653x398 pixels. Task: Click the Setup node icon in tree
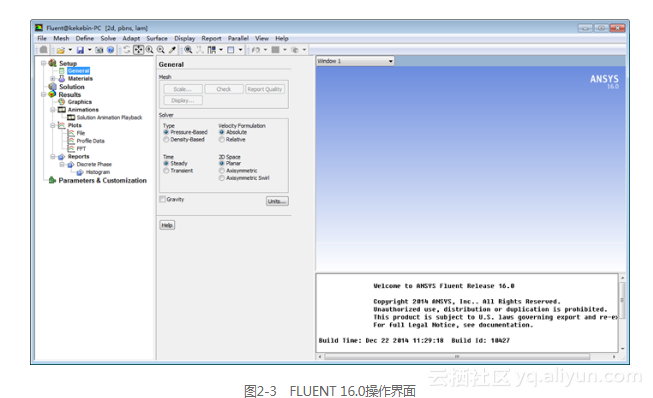(52, 63)
